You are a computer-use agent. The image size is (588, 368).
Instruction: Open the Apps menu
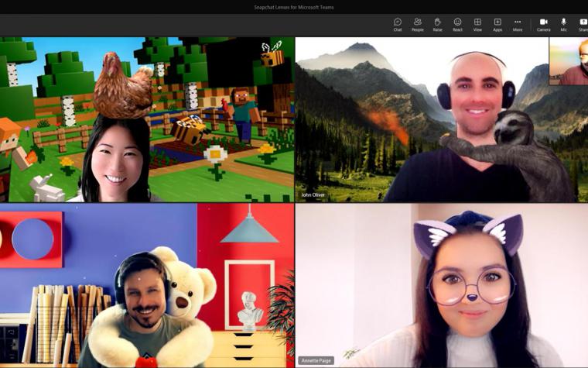pos(497,25)
